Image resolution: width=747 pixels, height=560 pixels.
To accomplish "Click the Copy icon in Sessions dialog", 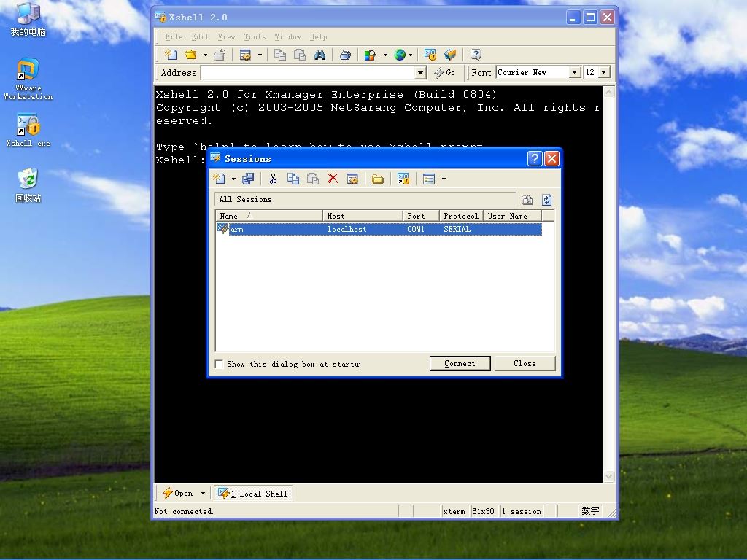I will tap(293, 179).
